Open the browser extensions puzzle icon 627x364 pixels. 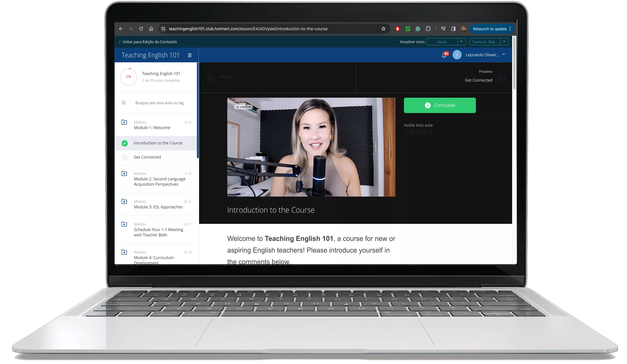click(x=428, y=29)
